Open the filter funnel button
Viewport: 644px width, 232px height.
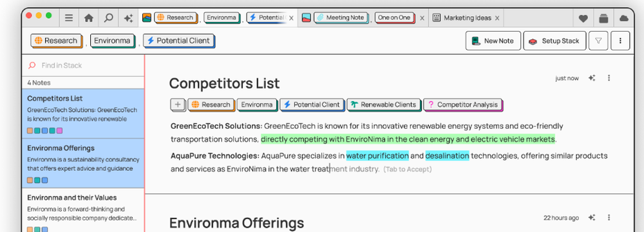598,41
